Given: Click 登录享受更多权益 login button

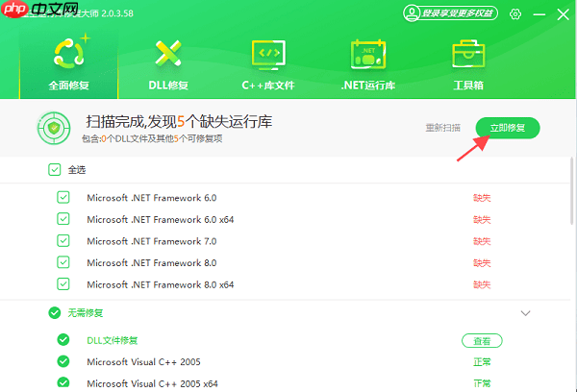Looking at the screenshot, I should click(457, 13).
